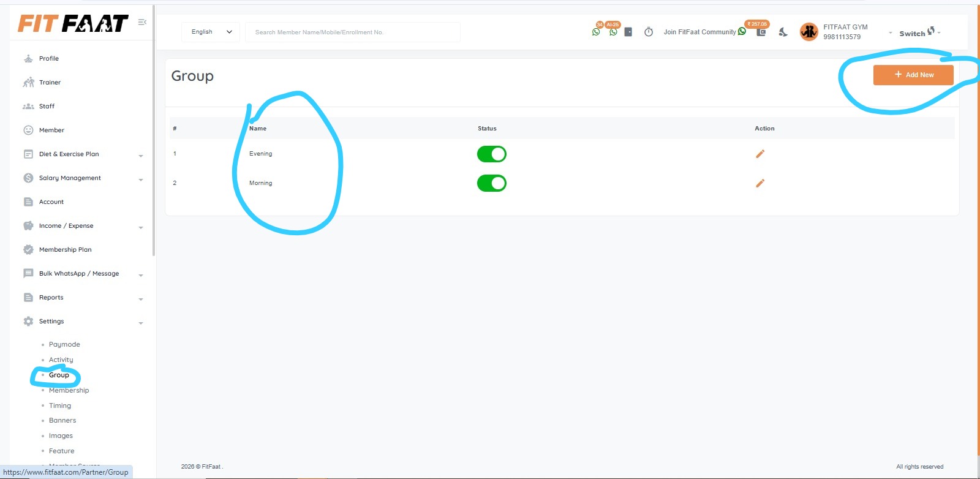
Task: Open the Feature settings item
Action: tap(61, 451)
